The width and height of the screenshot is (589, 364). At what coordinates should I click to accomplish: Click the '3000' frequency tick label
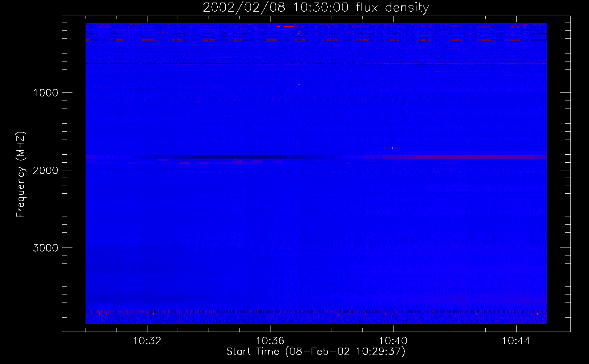point(46,248)
